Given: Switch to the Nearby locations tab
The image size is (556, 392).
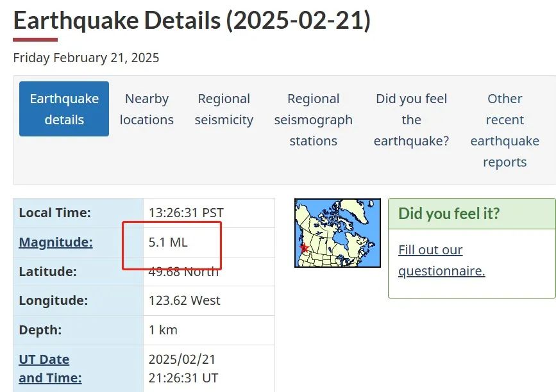Looking at the screenshot, I should click(147, 109).
